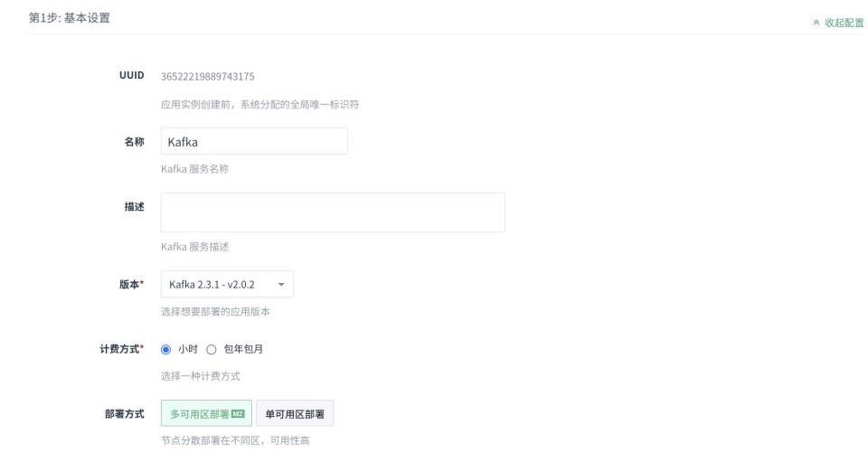Click the 名称 field label
This screenshot has width=868, height=463.
[x=134, y=142]
